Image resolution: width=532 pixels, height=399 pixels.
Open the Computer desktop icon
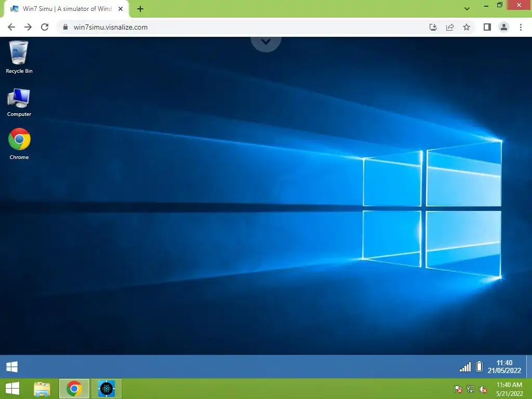19,102
